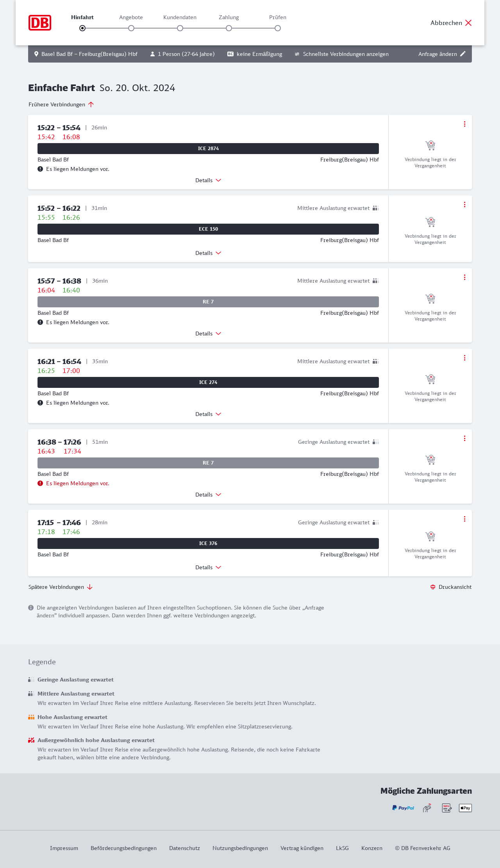This screenshot has width=500, height=868.
Task: Open three-dot menu for ICE 376 connection
Action: coord(464,519)
